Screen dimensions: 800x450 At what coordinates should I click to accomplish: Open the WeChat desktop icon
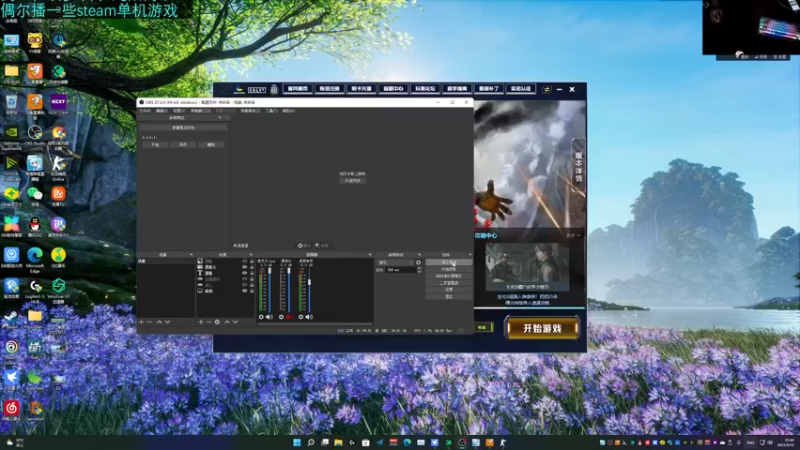pyautogui.click(x=35, y=196)
